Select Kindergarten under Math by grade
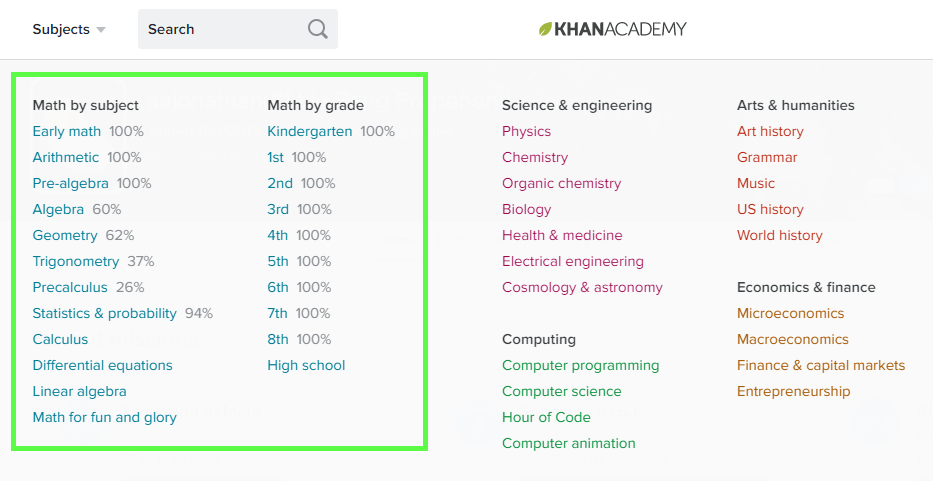This screenshot has height=481, width=933. [x=310, y=131]
